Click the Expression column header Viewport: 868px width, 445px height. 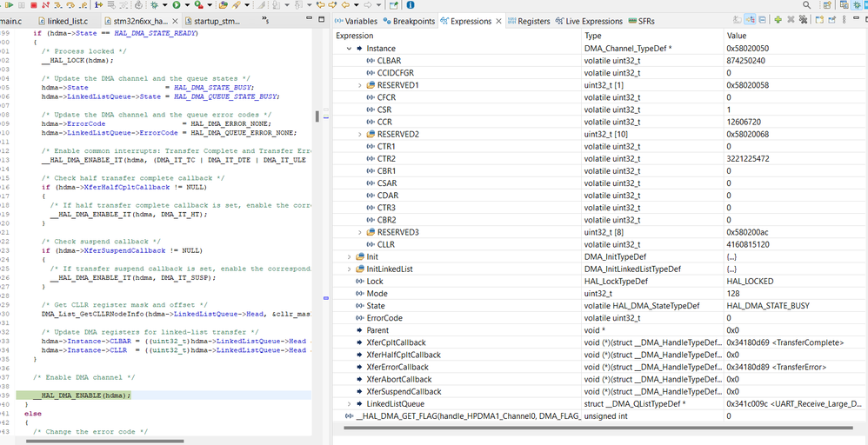pyautogui.click(x=457, y=36)
